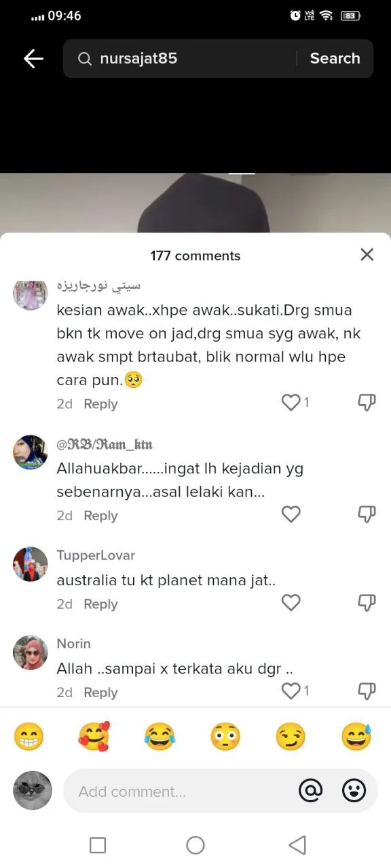Reply to the 'Allahuakbar' comment
Image resolution: width=391 pixels, height=868 pixels.
tap(100, 516)
